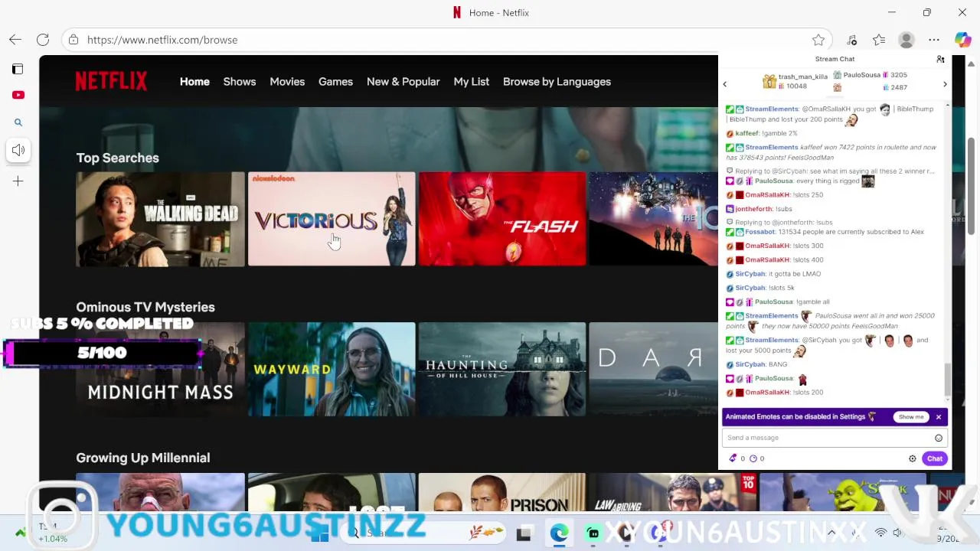Show next gift leaderboard entries with right arrow
Screen dimensions: 980x551
(x=945, y=84)
